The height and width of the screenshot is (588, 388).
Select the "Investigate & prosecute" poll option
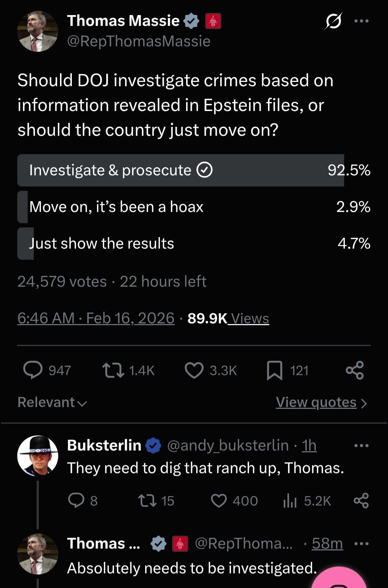tap(180, 170)
